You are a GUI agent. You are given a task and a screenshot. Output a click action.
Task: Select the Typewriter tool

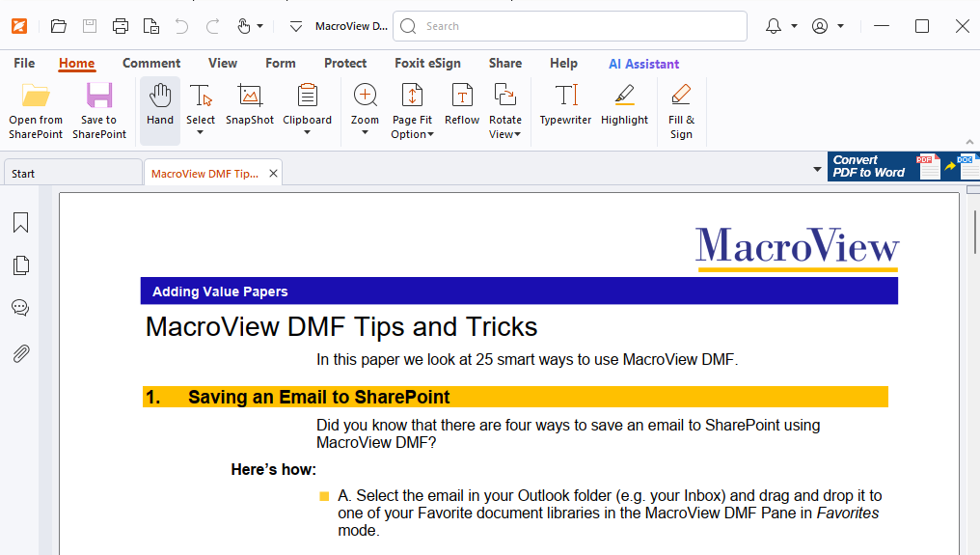pos(565,105)
